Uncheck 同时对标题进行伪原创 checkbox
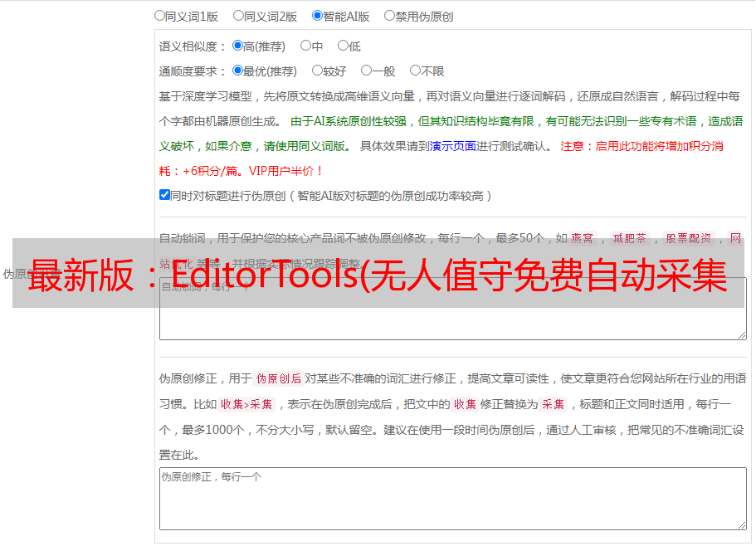 164,195
